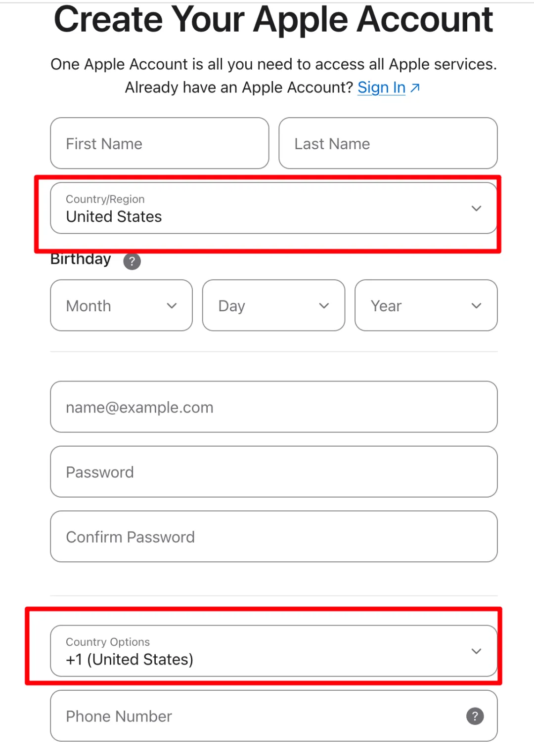Open the Sign In link

[381, 87]
